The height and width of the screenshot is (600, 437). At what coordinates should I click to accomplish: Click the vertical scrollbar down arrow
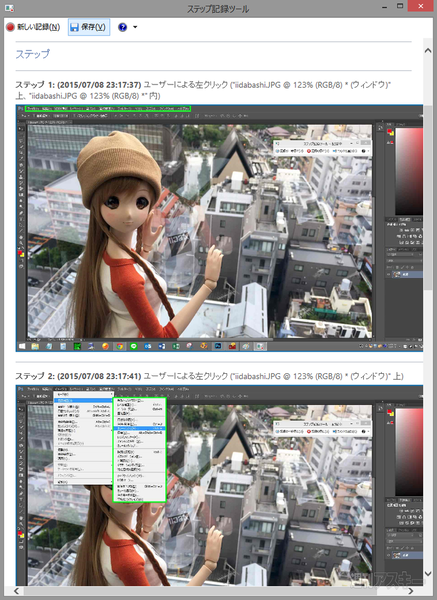[428, 574]
